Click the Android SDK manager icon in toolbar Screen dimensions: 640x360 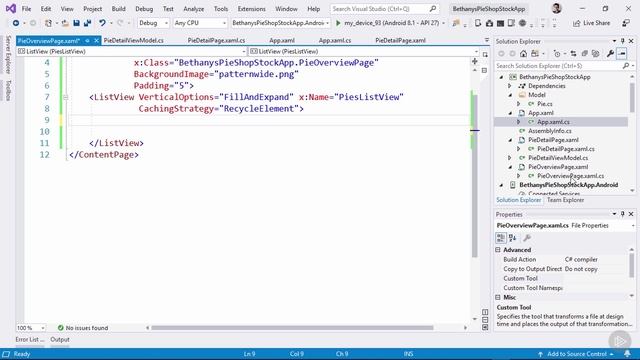pos(489,23)
